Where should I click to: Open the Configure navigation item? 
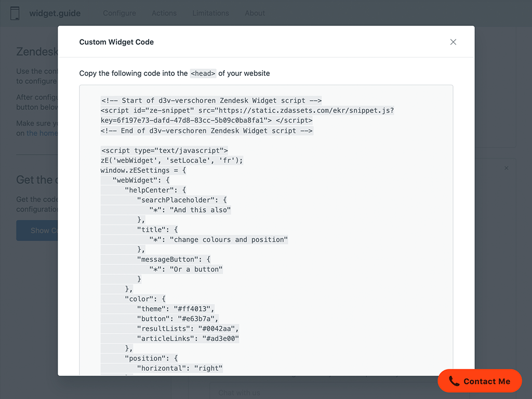pos(119,13)
